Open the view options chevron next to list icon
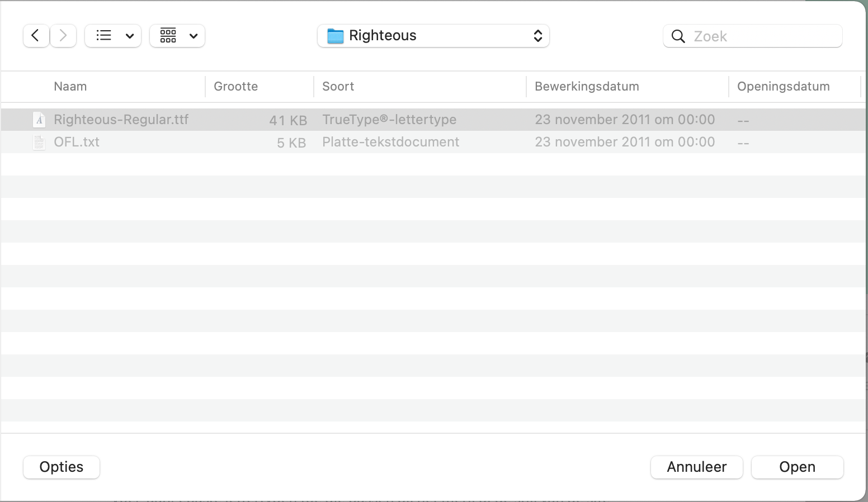868x502 pixels. 130,35
